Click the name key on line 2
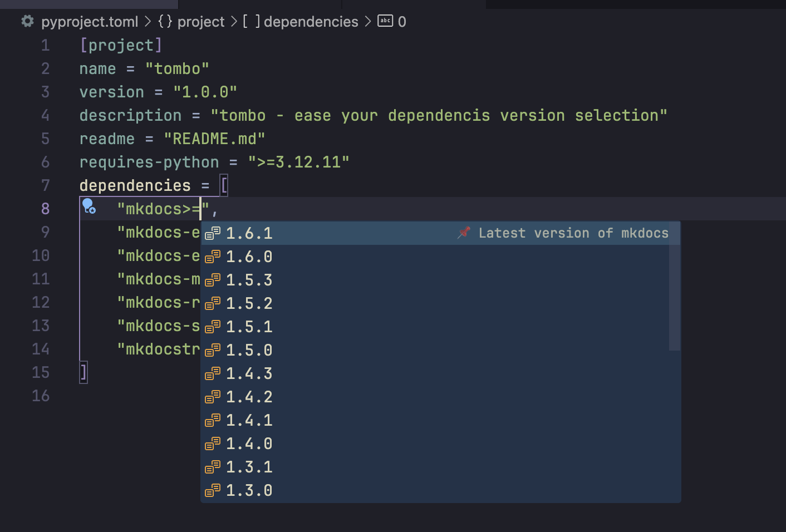 [x=98, y=68]
